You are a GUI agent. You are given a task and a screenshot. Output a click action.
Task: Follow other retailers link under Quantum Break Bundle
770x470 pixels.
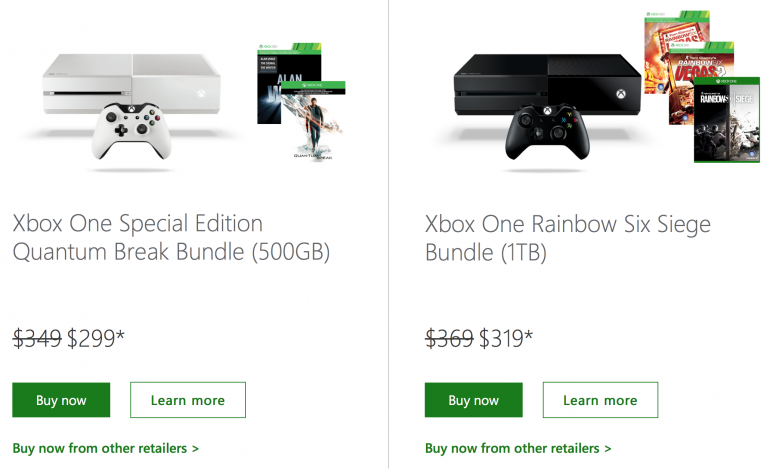coord(106,448)
